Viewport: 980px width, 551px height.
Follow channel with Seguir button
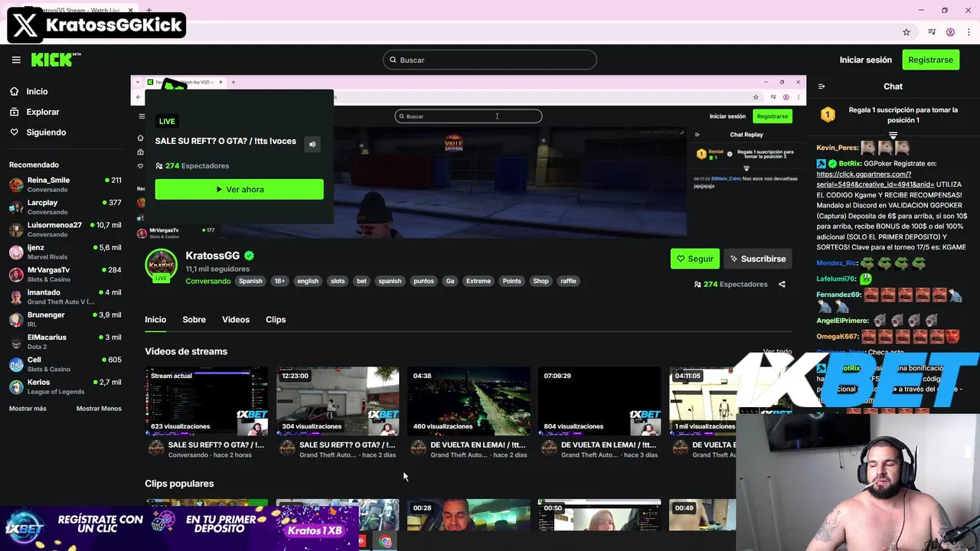tap(694, 259)
